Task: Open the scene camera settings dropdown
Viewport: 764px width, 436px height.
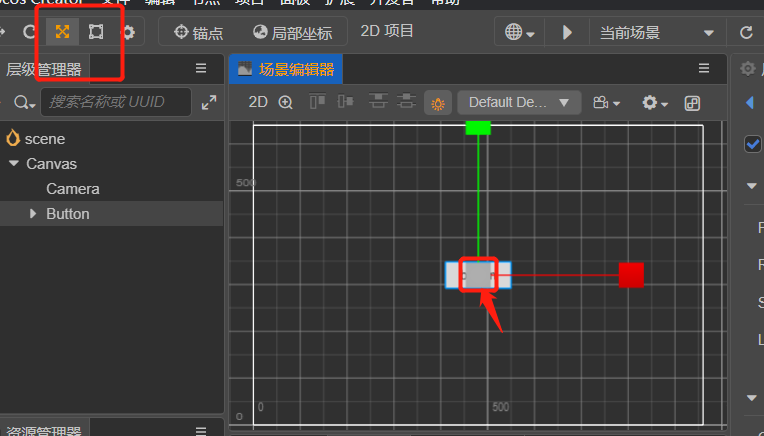Action: click(606, 102)
